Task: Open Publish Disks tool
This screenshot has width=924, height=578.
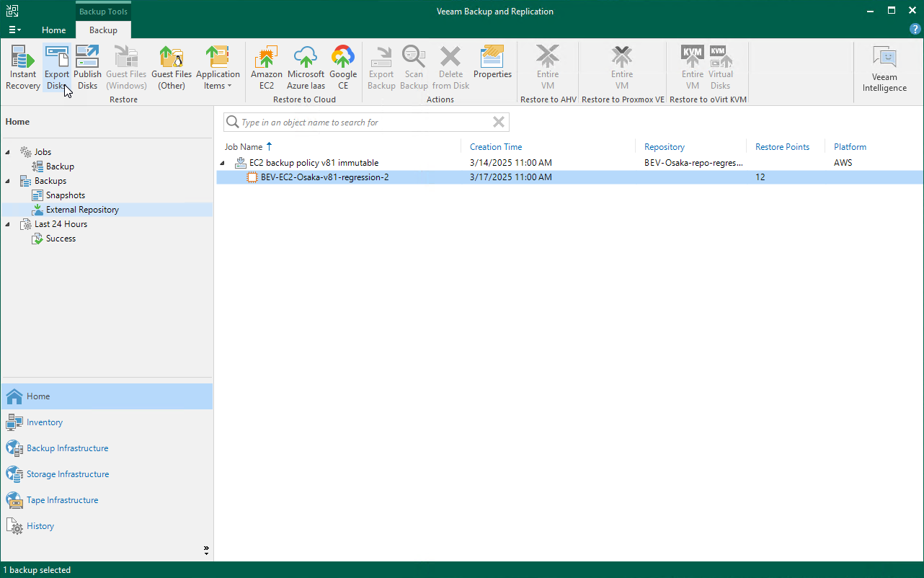Action: pos(87,68)
